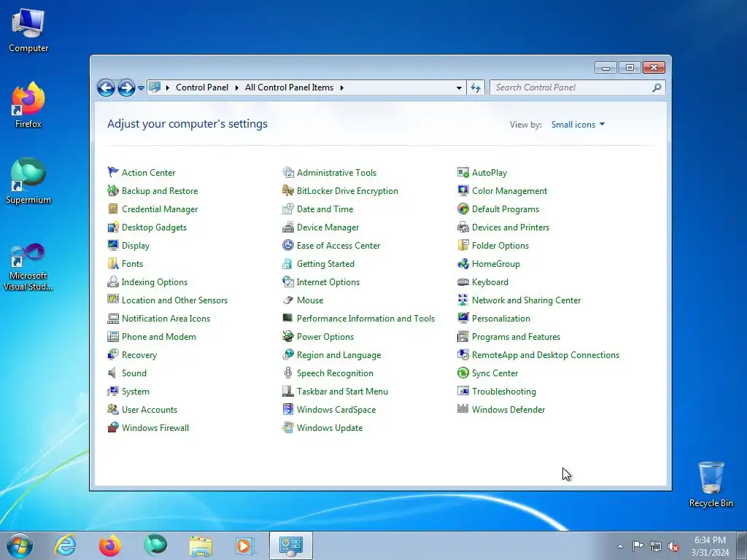Open RemoteApp and Desktop Connections link

click(546, 355)
